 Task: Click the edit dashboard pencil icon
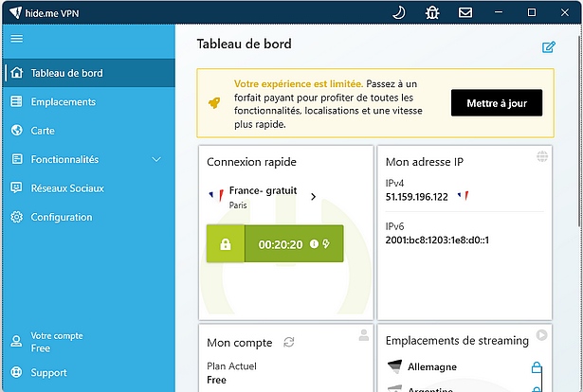coord(548,47)
